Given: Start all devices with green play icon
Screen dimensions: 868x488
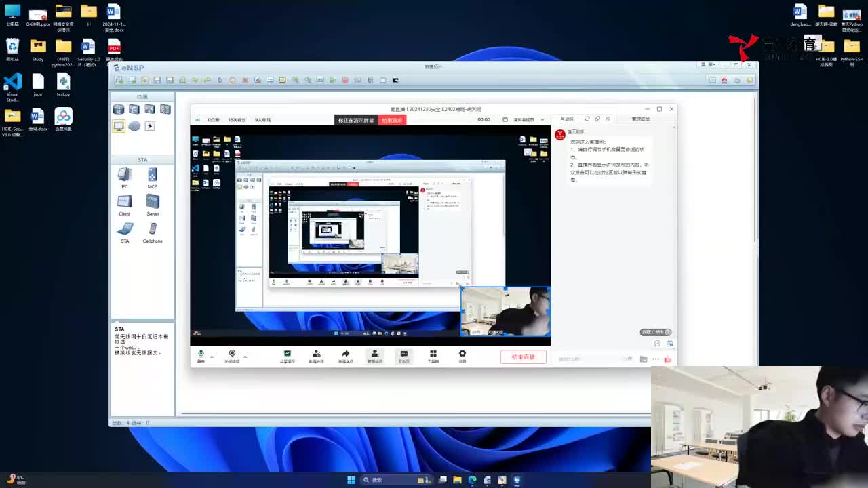Looking at the screenshot, I should [333, 80].
